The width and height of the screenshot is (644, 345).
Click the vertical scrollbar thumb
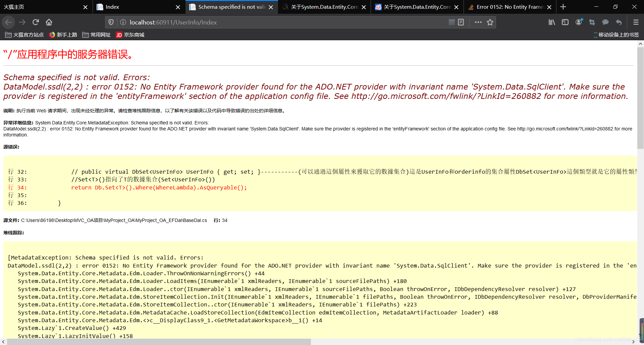(640, 98)
